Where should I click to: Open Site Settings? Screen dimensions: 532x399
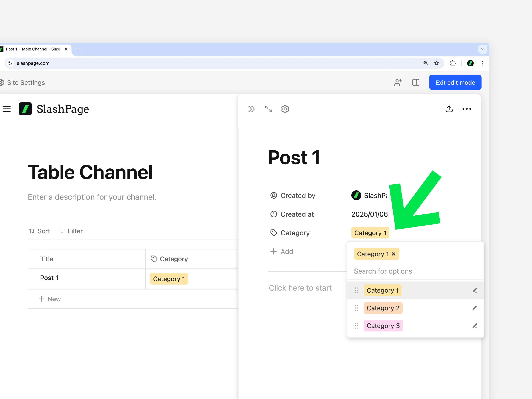(22, 82)
